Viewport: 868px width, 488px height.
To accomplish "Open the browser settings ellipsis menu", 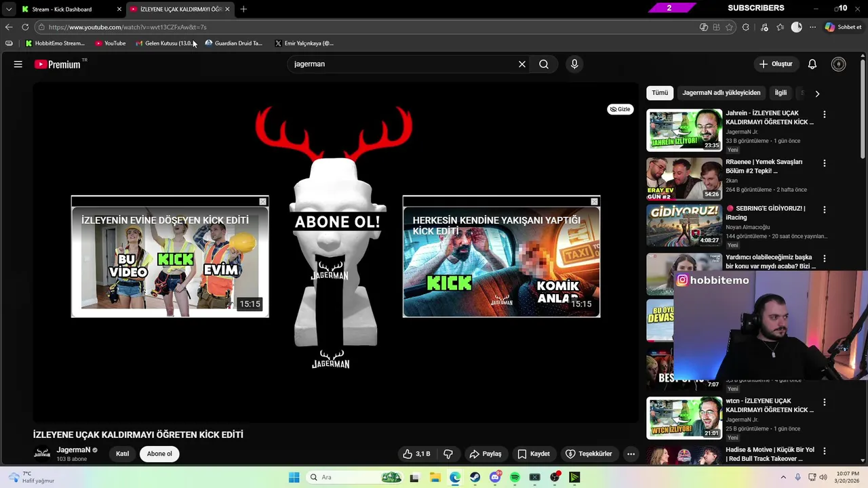I will 812,27.
